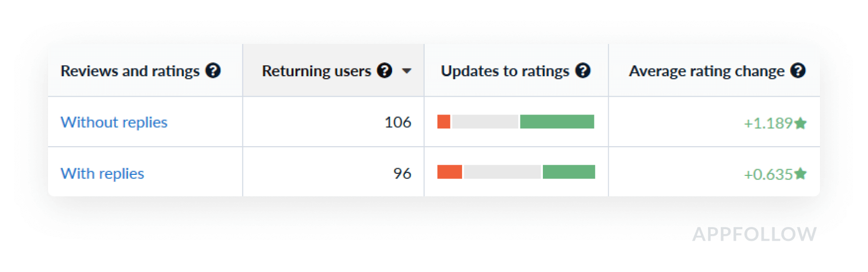Click green segment in Without replies bar
868x272 pixels.
tap(557, 122)
